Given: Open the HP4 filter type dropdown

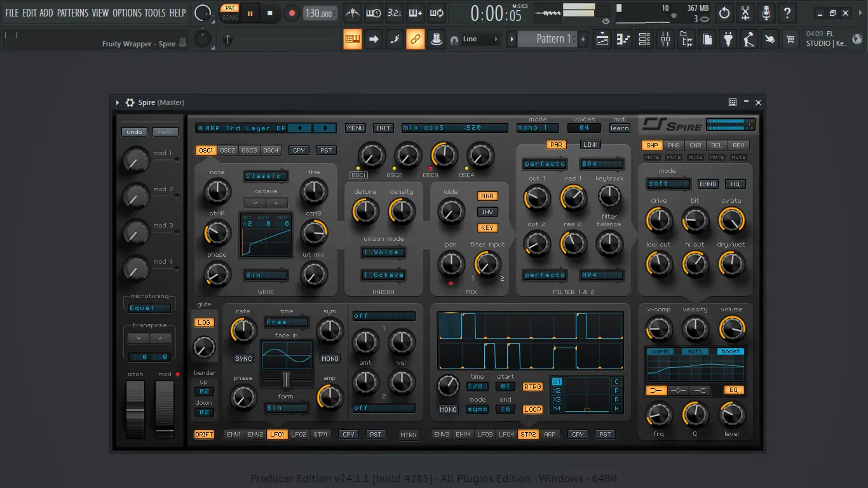Looking at the screenshot, I should tap(602, 275).
